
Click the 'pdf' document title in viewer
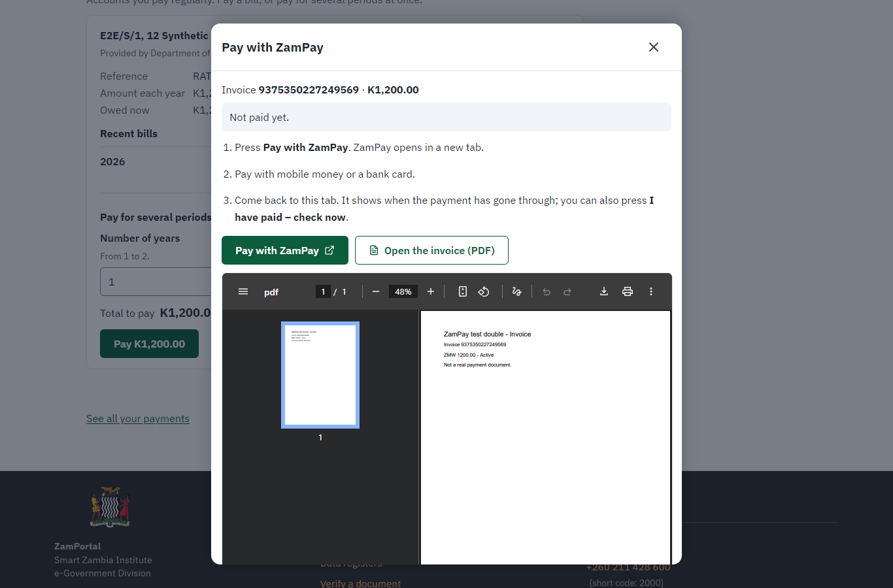point(271,292)
